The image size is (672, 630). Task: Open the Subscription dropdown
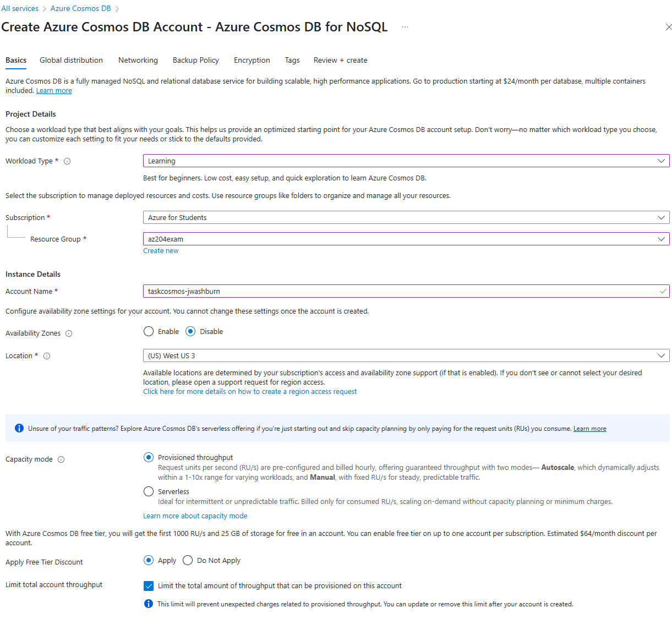(x=406, y=217)
